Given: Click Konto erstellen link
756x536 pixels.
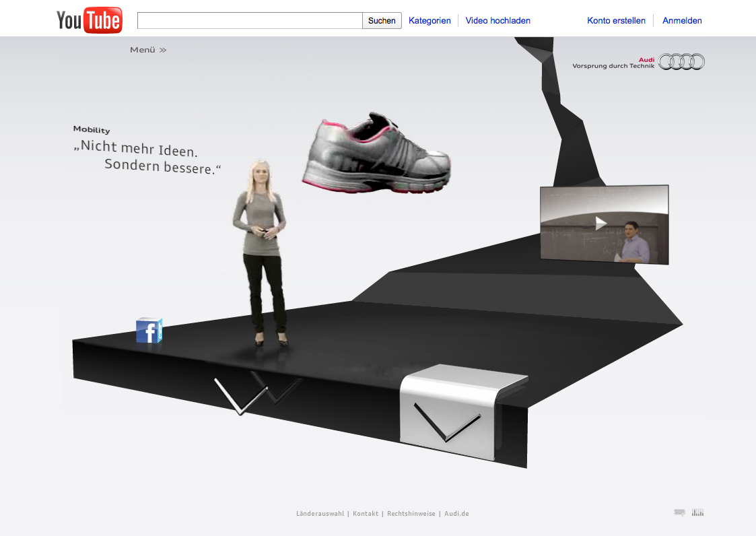Looking at the screenshot, I should click(616, 21).
